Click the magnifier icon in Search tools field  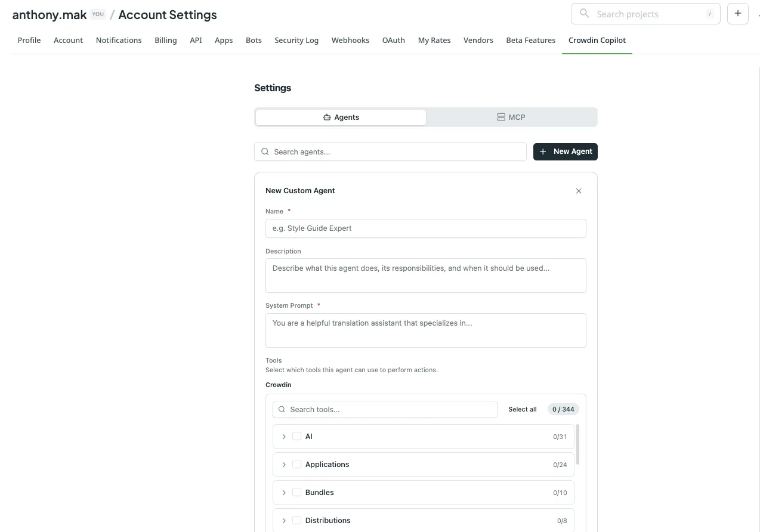click(281, 409)
